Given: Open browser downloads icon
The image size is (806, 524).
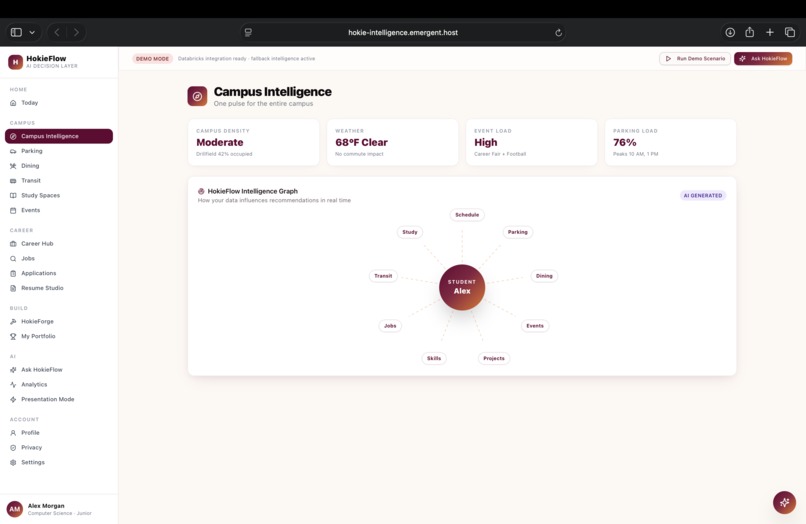Looking at the screenshot, I should pos(730,32).
